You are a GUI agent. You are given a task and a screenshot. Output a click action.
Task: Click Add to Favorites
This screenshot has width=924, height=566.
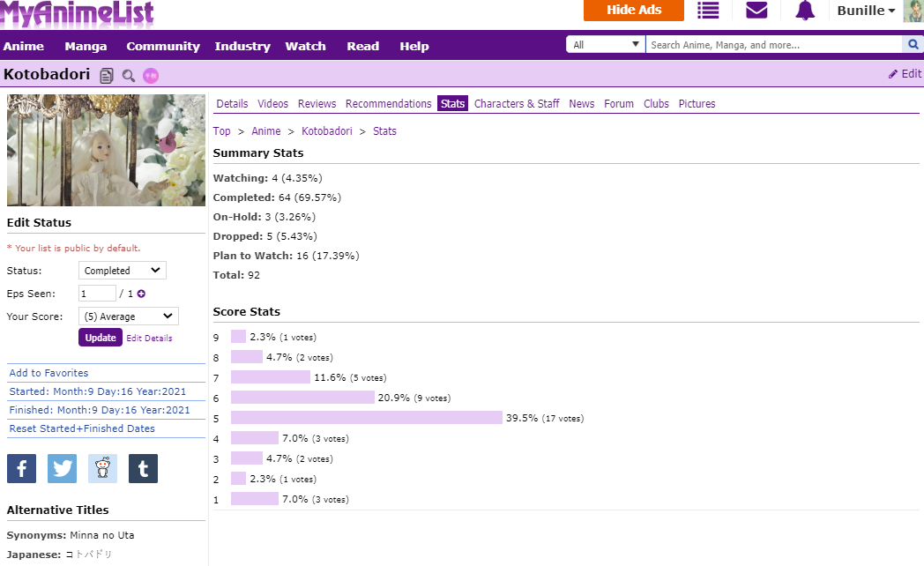[48, 373]
